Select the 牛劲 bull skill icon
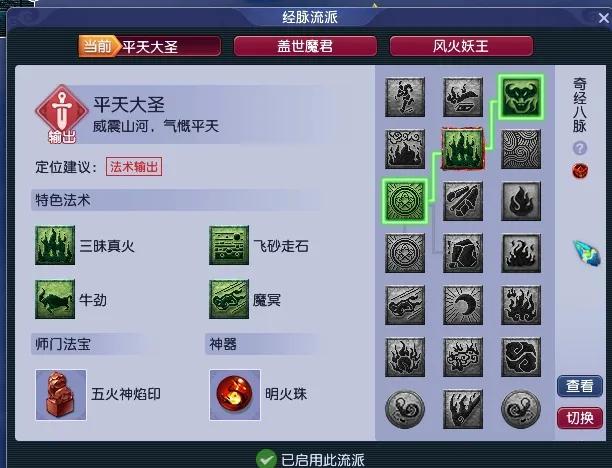Image resolution: width=612 pixels, height=468 pixels. 55,299
